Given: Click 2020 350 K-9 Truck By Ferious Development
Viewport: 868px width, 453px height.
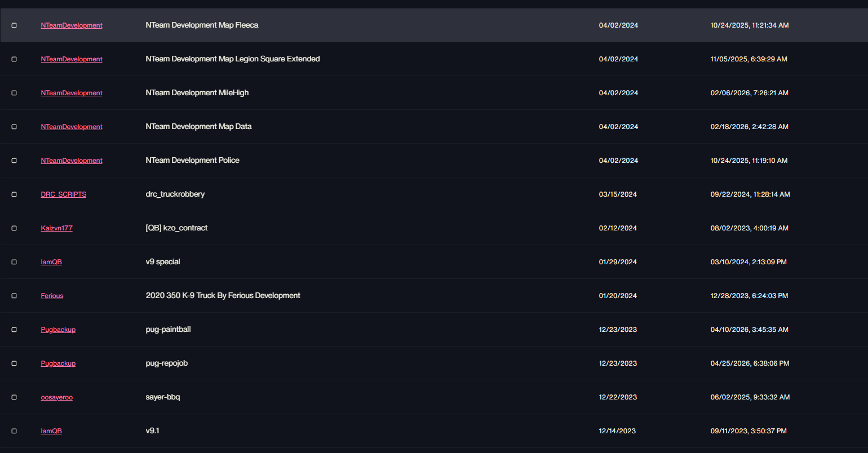Looking at the screenshot, I should tap(223, 296).
